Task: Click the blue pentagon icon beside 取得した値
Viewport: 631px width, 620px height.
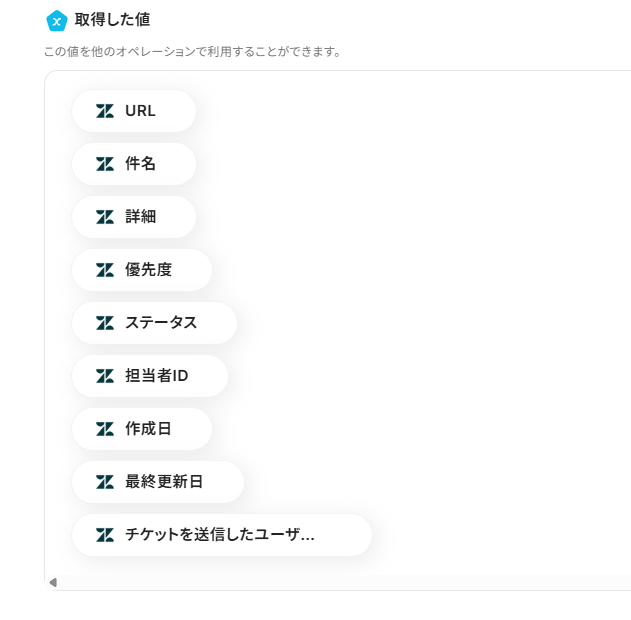Action: point(57,21)
